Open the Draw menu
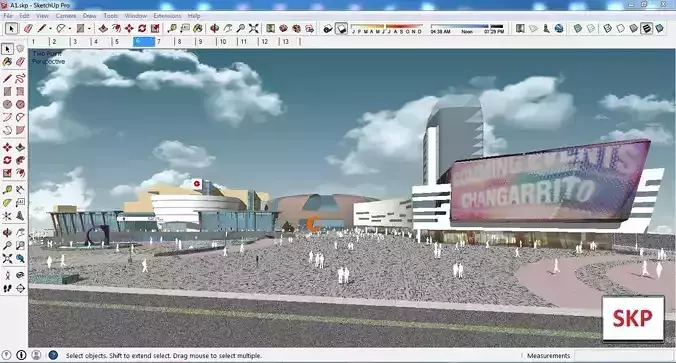Screen dimensions: 676x363 tap(90, 16)
